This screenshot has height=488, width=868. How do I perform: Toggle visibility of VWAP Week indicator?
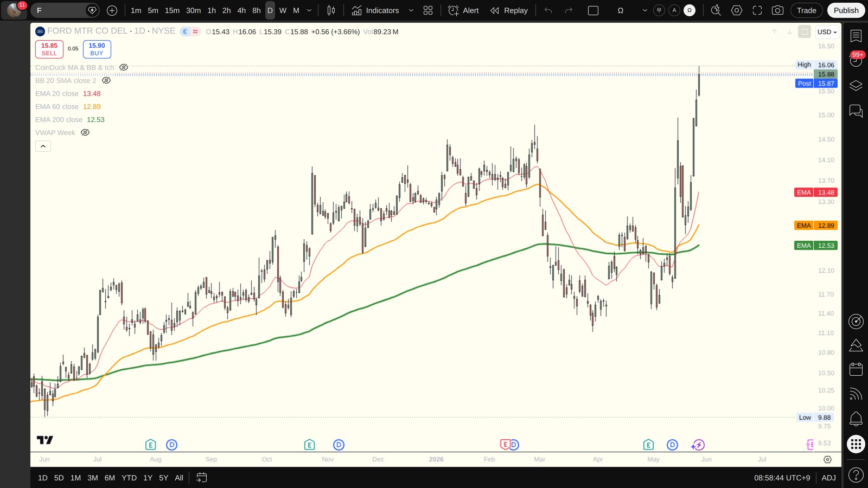coord(85,133)
